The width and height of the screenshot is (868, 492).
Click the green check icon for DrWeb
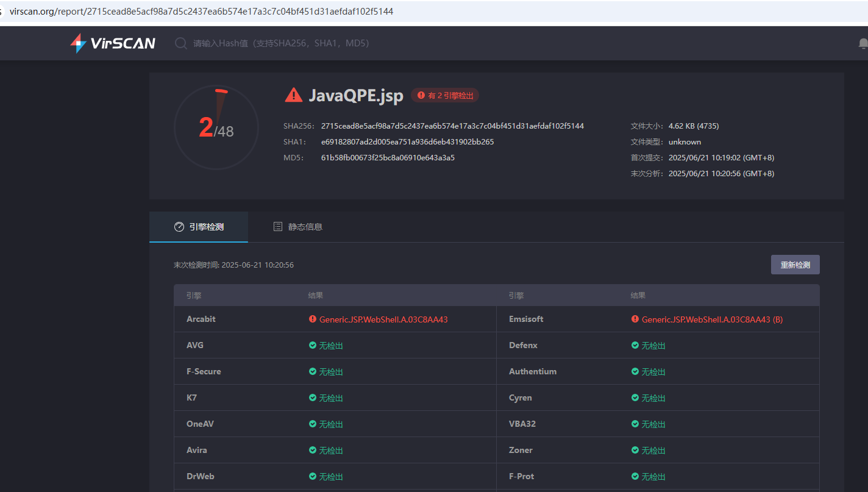(x=313, y=477)
